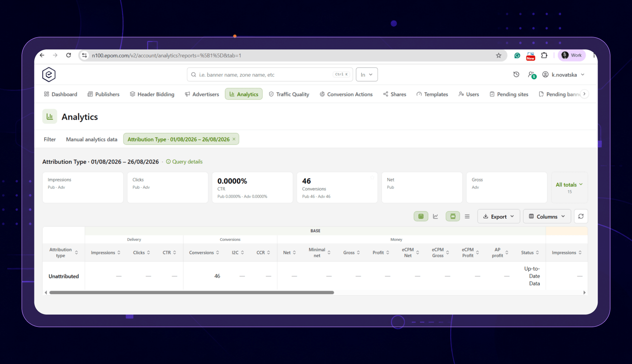Click the horizontal table scrollbar
Viewport: 632px width, 364px height.
coord(192,292)
